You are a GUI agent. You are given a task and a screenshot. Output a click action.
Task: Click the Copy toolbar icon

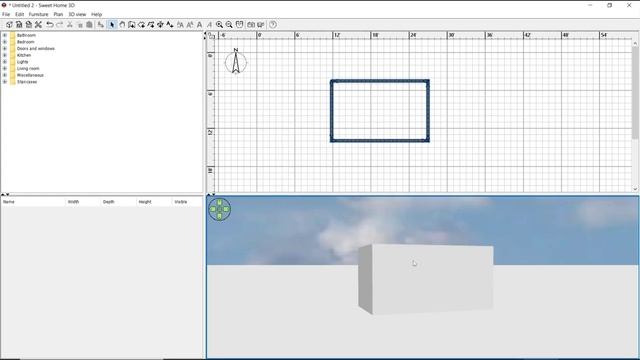pyautogui.click(x=80, y=24)
